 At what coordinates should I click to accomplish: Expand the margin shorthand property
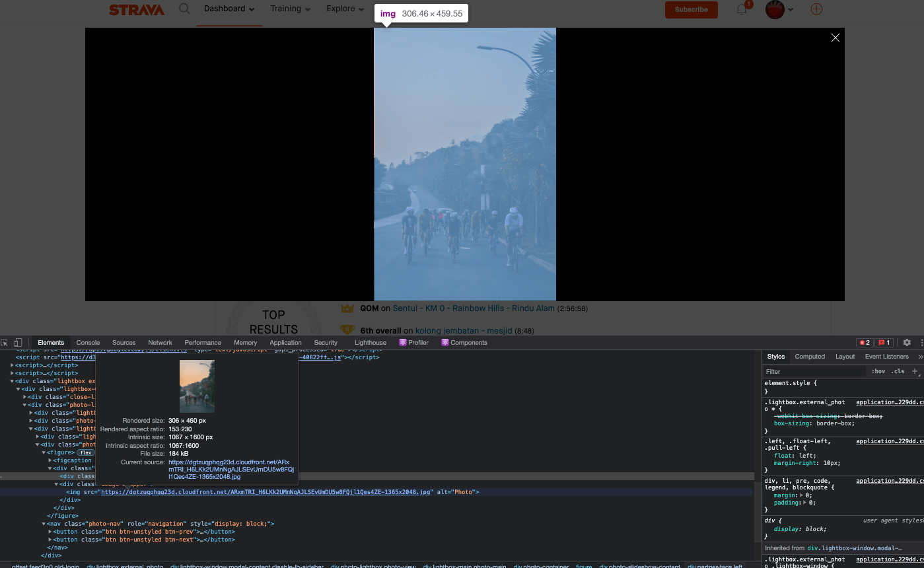[802, 495]
